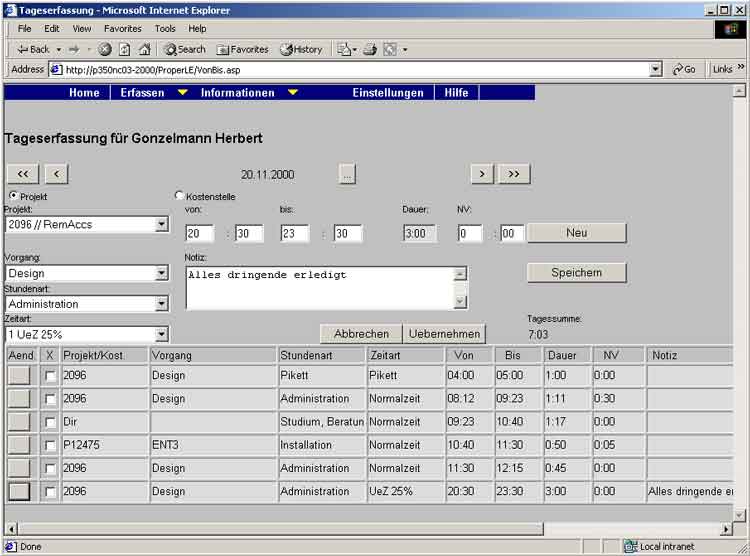Click the Local intranet zone icon

click(630, 546)
